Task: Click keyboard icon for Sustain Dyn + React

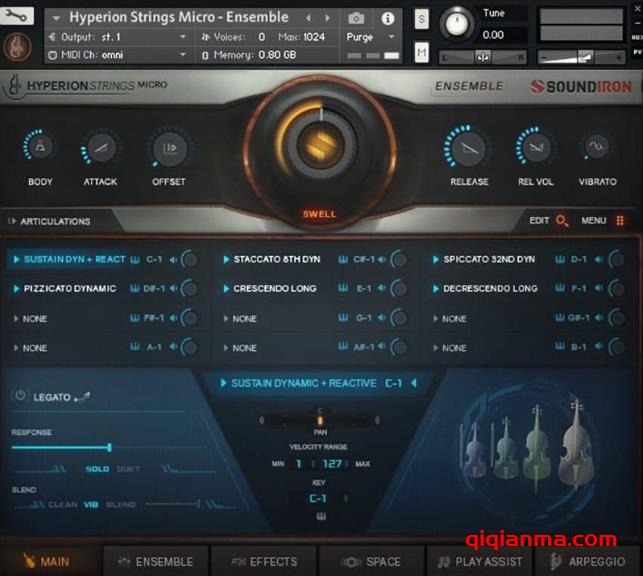Action: [135, 260]
